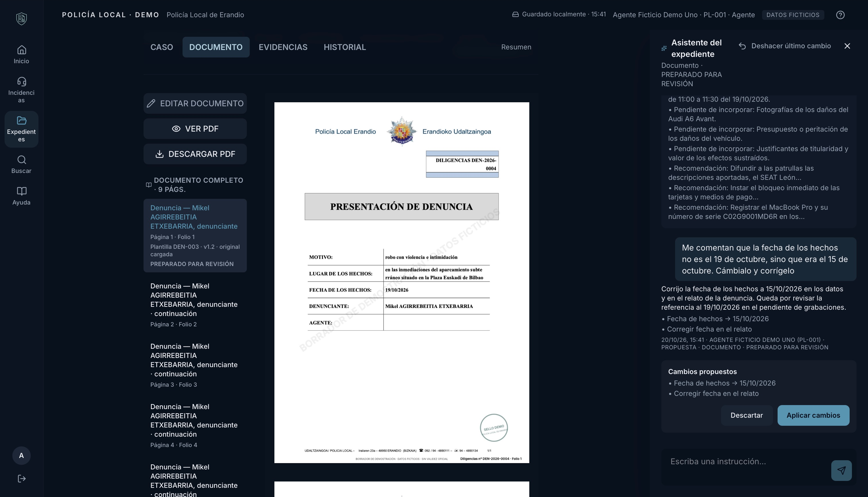This screenshot has height=497, width=868.
Task: Click the eye icon in Ver PDF
Action: (176, 129)
